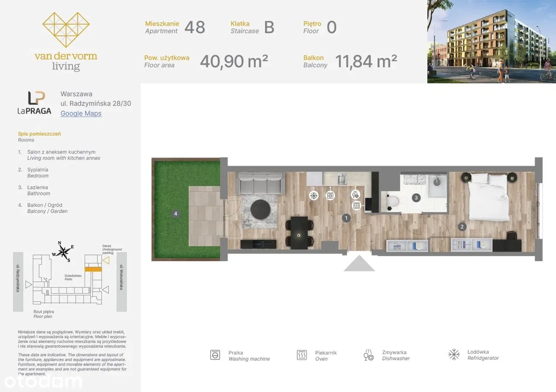Click the Garaż Underground parking label
The width and height of the screenshot is (556, 392).
[x=112, y=249]
